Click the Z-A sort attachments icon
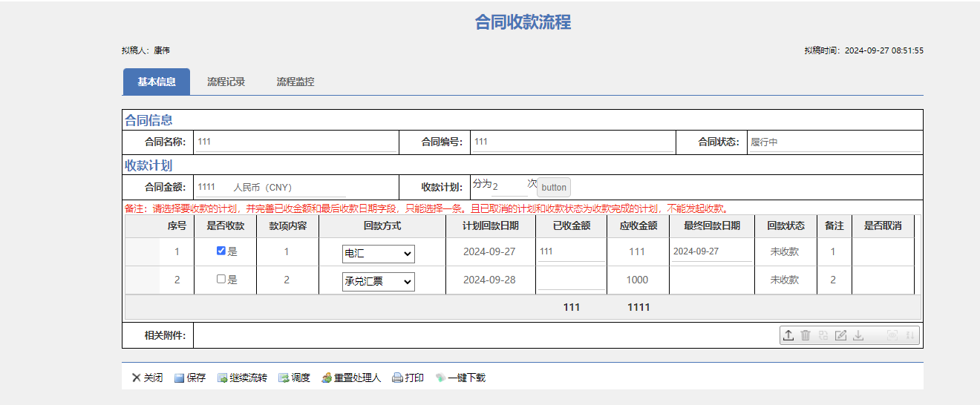Viewport: 980px width, 405px height. [910, 335]
